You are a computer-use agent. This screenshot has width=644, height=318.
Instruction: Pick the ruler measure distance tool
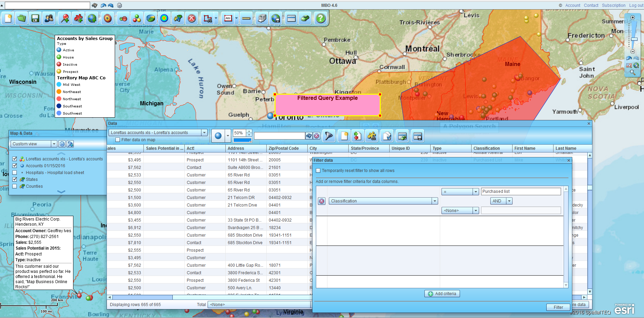tap(246, 18)
